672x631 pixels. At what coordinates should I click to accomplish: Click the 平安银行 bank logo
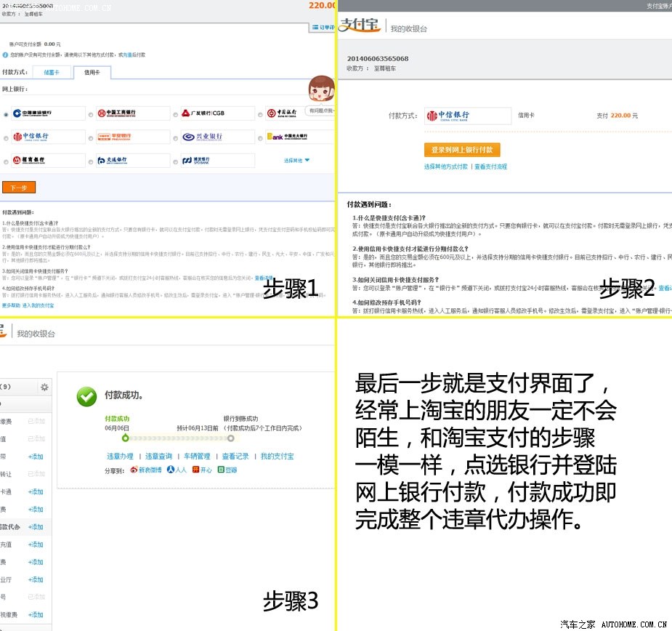pyautogui.click(x=114, y=137)
